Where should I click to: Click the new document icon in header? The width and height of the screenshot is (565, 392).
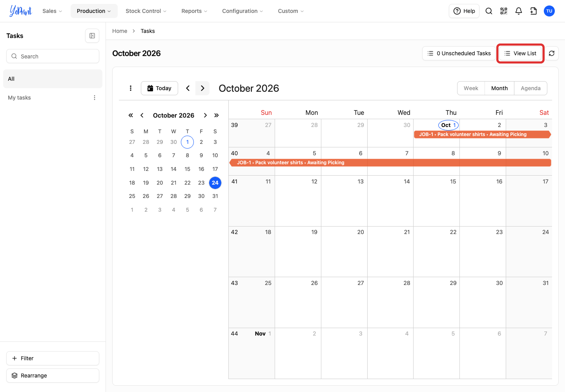[x=534, y=11]
